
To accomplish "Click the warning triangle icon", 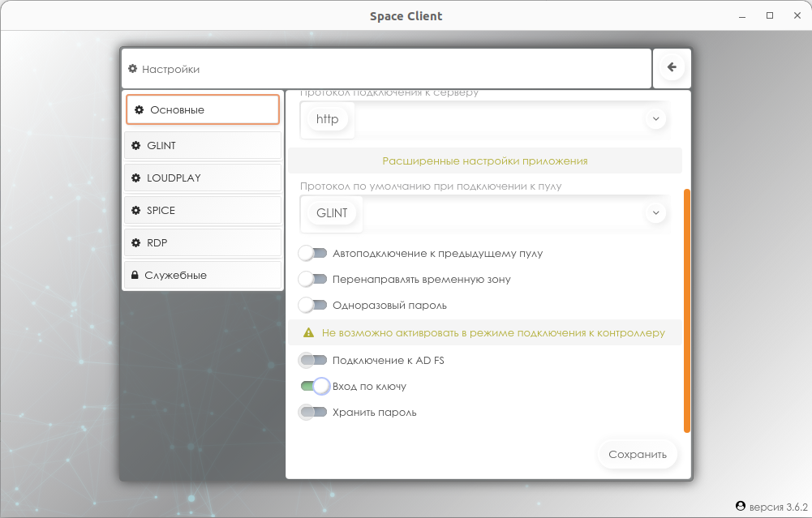I will point(308,332).
